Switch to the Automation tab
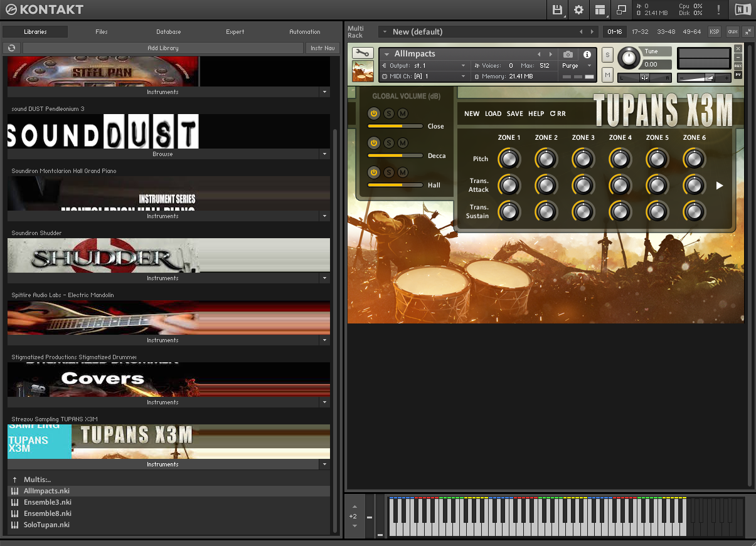Image resolution: width=756 pixels, height=546 pixels. coord(305,32)
